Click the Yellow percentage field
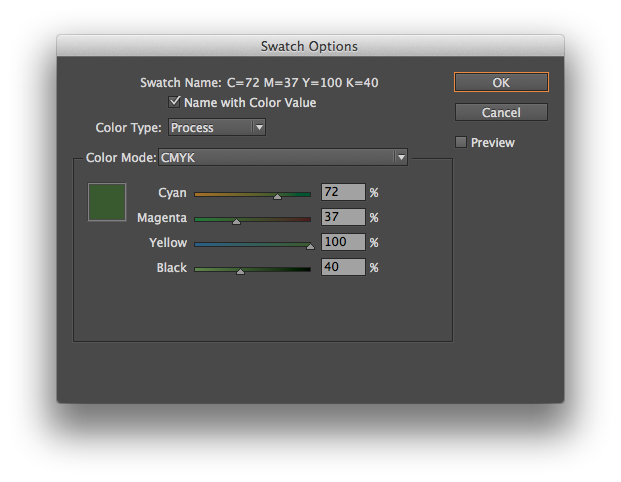This screenshot has height=482, width=621. 343,242
